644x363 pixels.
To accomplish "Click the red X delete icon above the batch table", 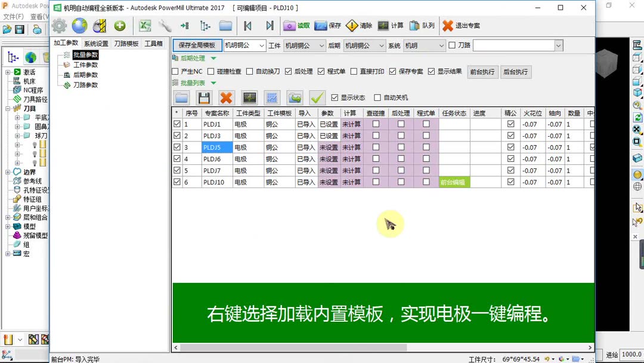I will coord(226,98).
